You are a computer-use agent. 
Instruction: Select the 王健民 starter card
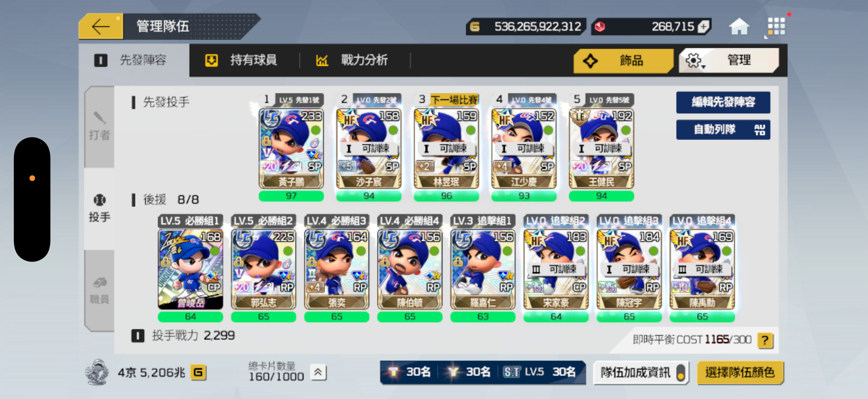coord(601,149)
